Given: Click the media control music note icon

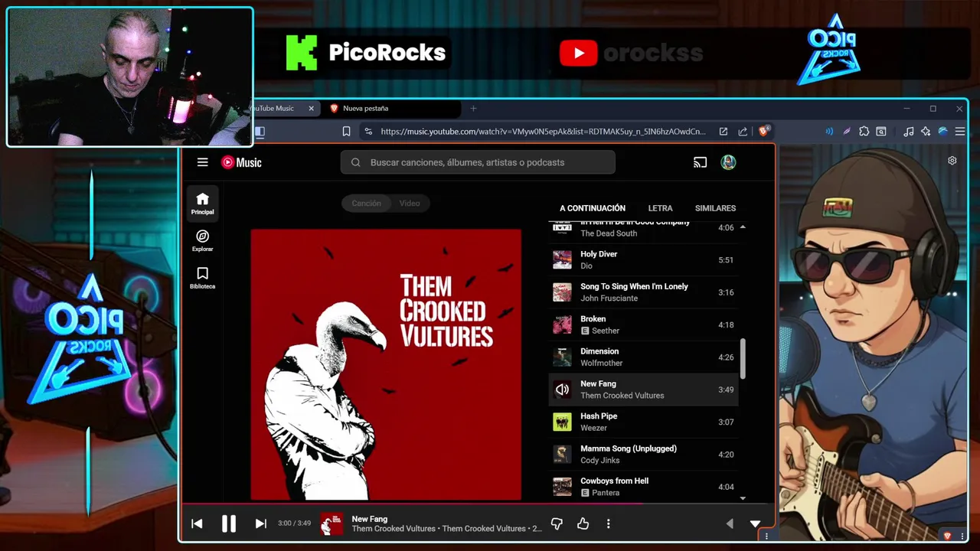Looking at the screenshot, I should [908, 132].
